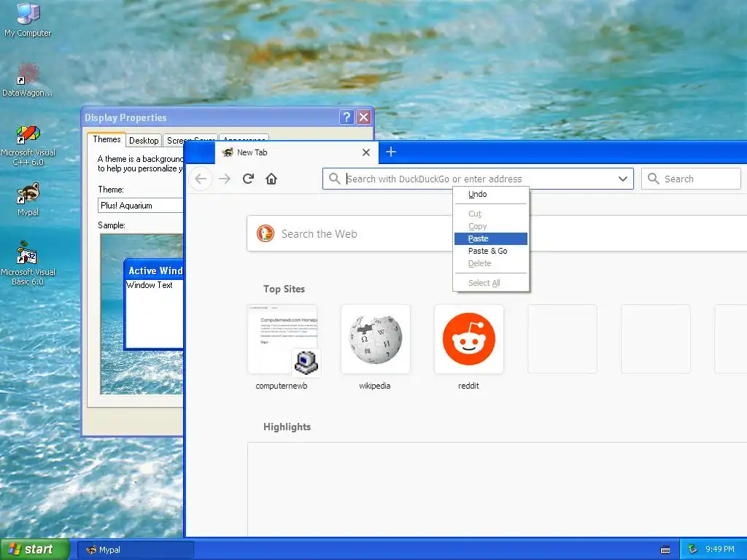Click the browser Forward arrow
Viewport: 747px width, 560px height.
[225, 179]
